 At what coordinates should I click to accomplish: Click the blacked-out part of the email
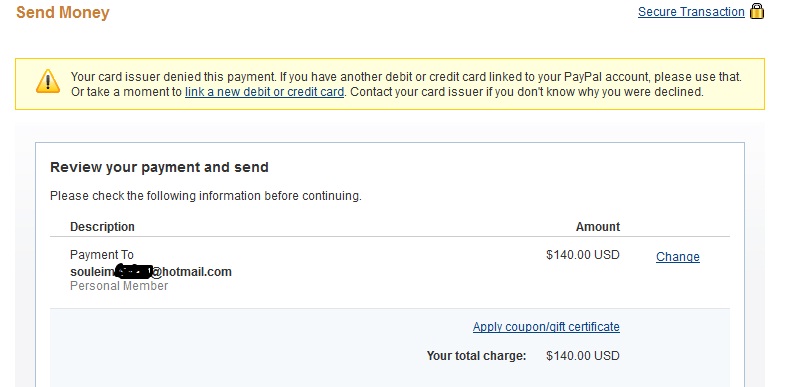click(134, 272)
